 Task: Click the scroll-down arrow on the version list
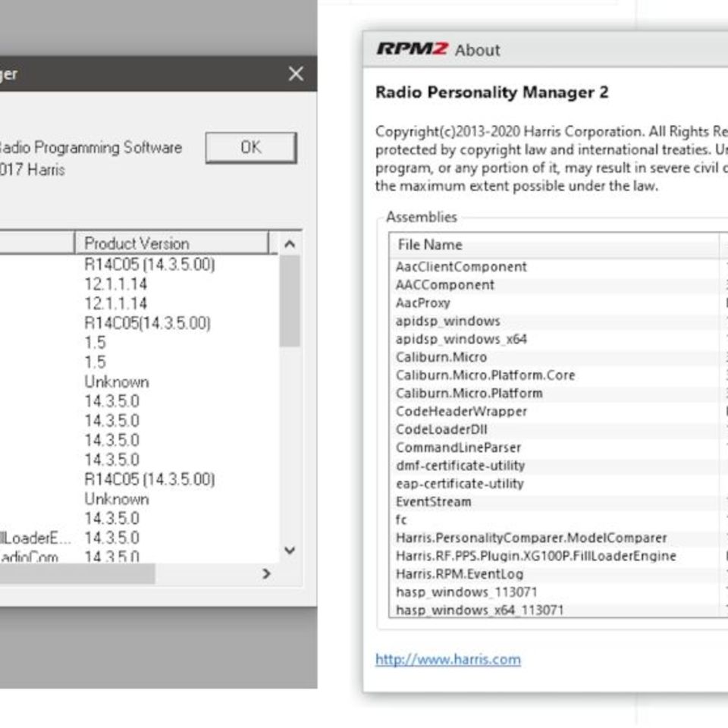290,551
